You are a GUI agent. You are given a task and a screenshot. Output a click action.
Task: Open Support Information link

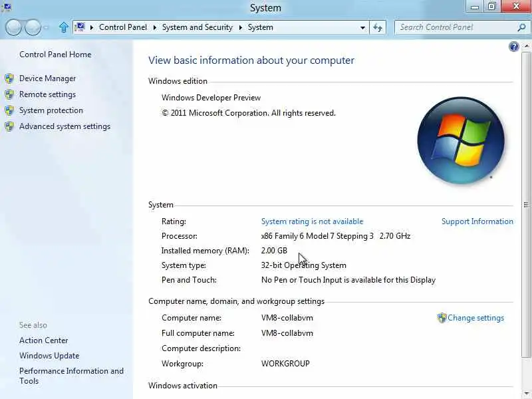[477, 221]
